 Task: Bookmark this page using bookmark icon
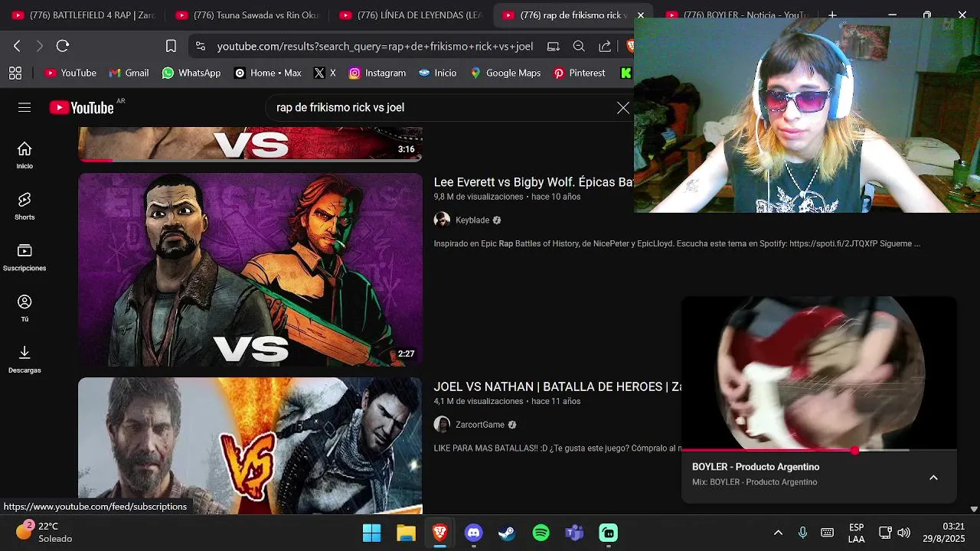[171, 46]
